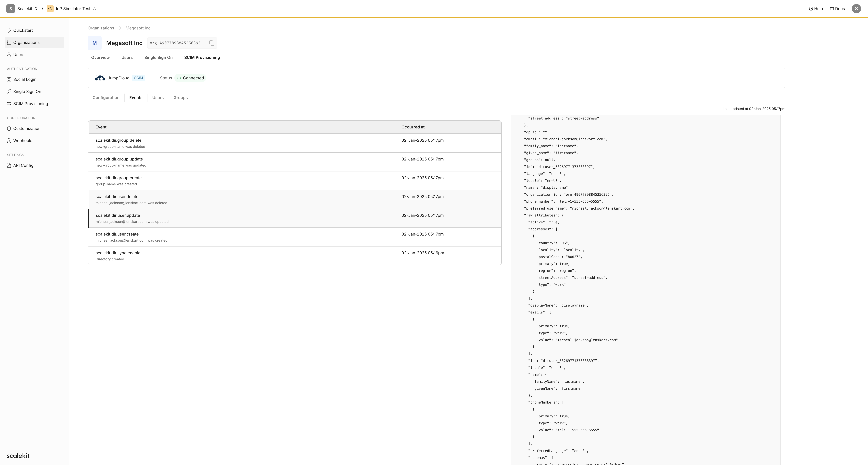
Task: Switch to the organization Users tab
Action: coord(127,58)
